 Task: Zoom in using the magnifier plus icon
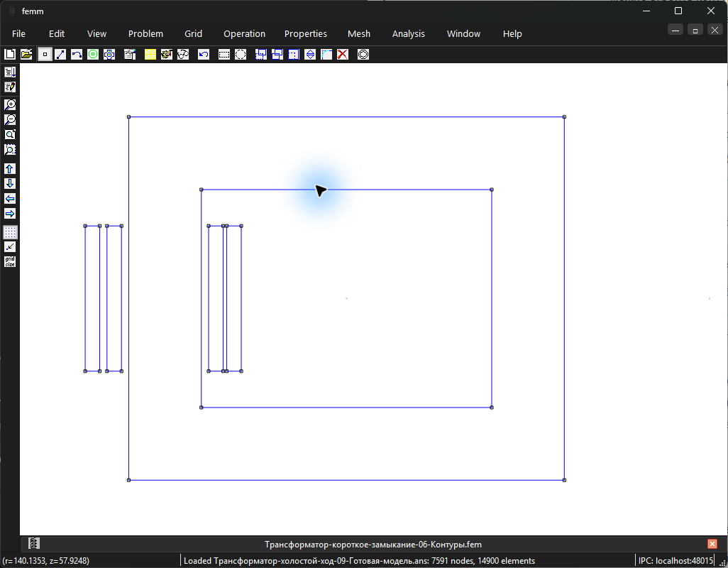click(x=10, y=104)
